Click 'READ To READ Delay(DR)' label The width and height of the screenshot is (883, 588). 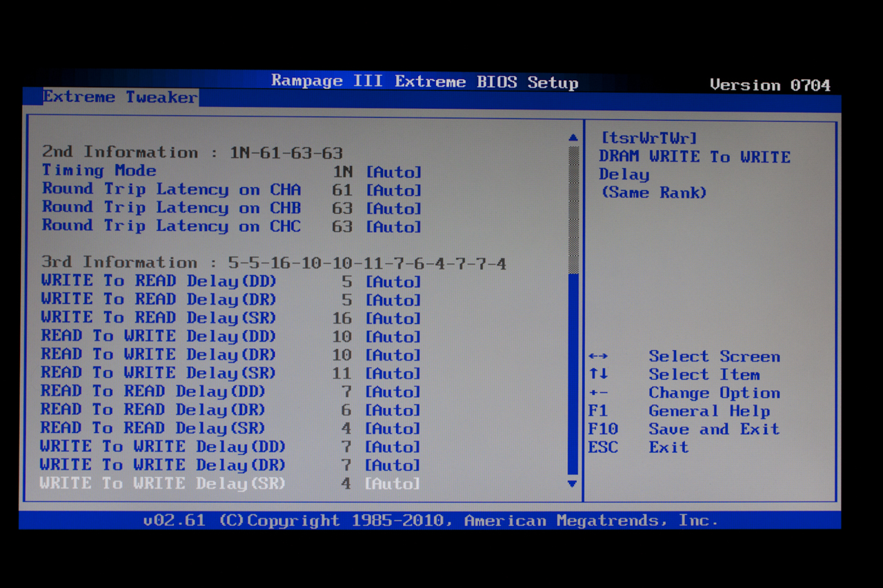pyautogui.click(x=153, y=409)
